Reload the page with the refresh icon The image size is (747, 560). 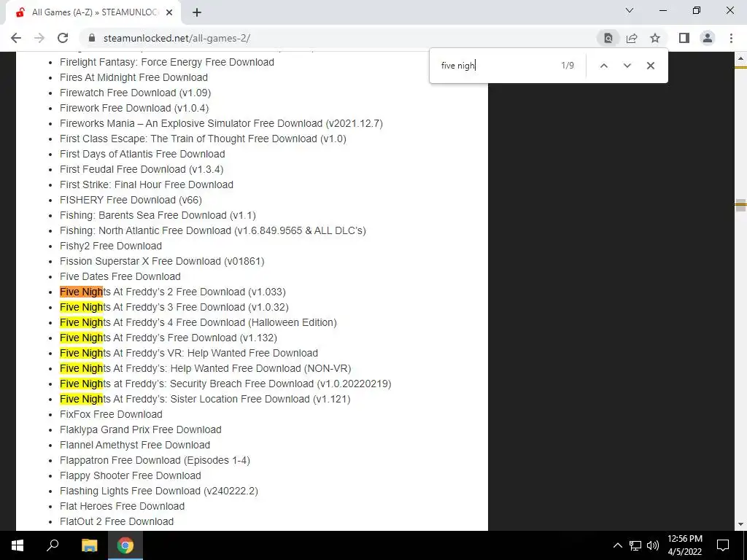pyautogui.click(x=63, y=38)
